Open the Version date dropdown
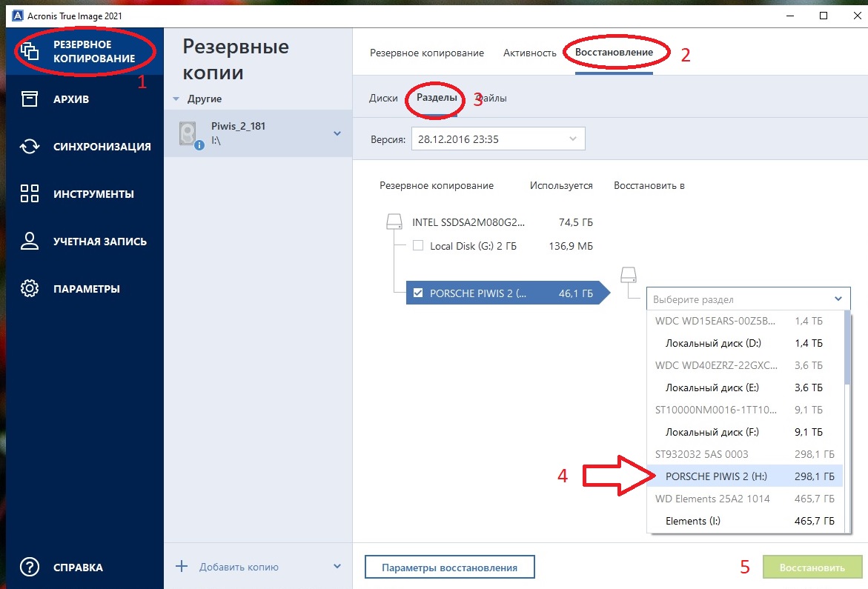This screenshot has width=868, height=589. click(x=498, y=139)
